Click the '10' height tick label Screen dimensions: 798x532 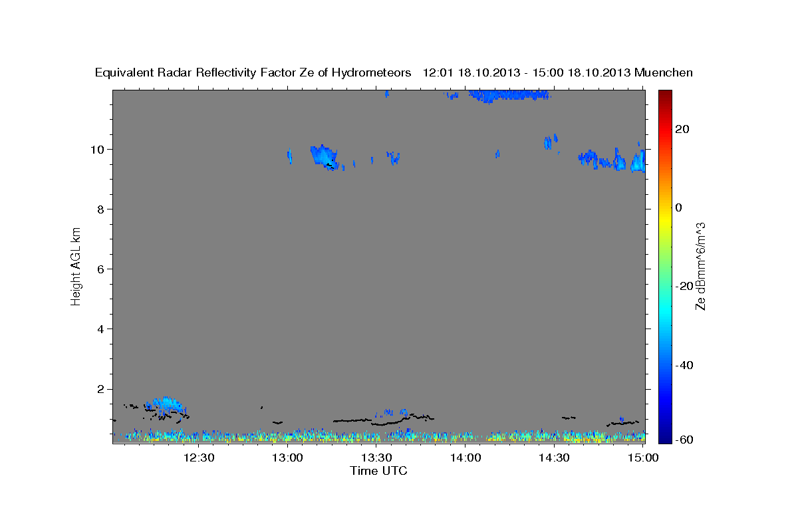pyautogui.click(x=99, y=149)
